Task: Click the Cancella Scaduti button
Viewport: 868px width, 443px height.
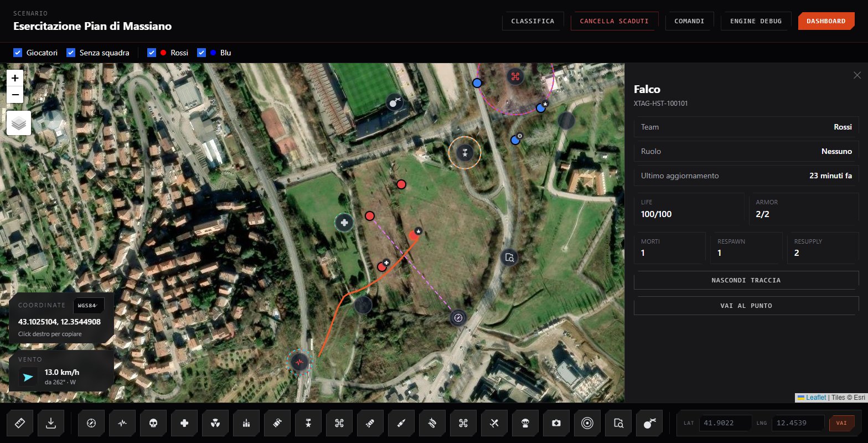Action: click(x=614, y=21)
